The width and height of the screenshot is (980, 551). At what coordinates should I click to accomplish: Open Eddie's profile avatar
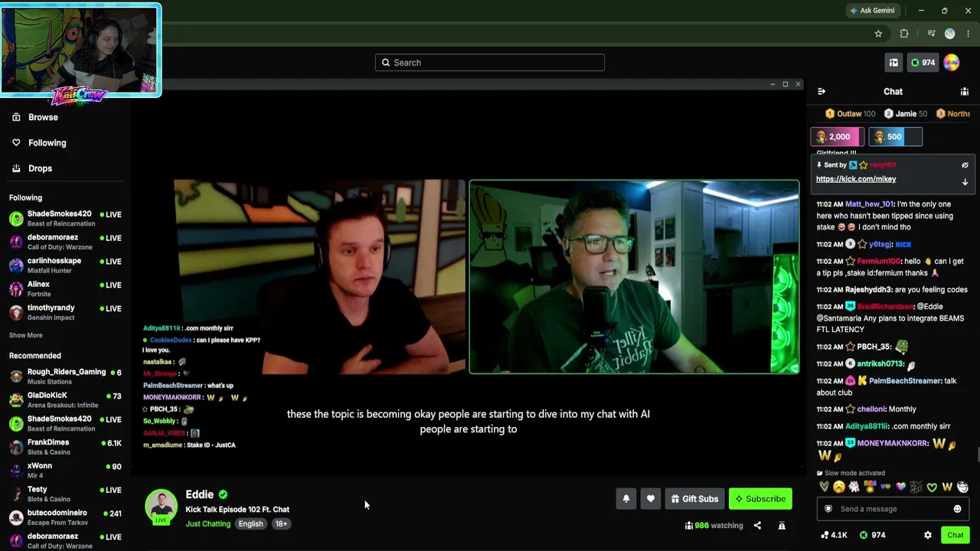click(161, 507)
